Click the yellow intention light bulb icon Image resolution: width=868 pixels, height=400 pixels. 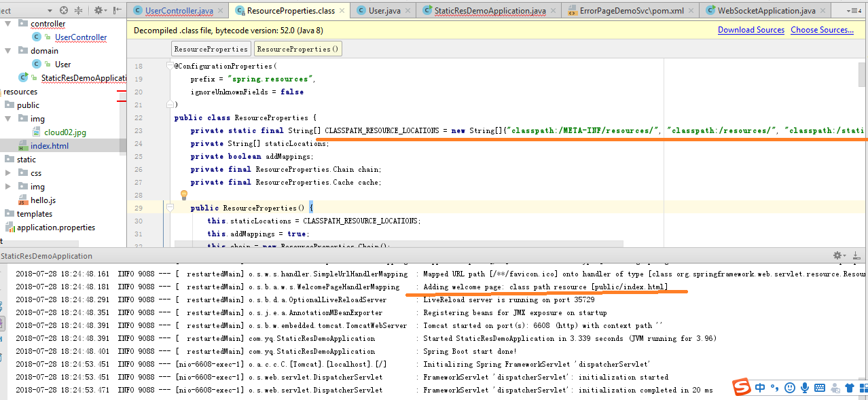click(183, 195)
